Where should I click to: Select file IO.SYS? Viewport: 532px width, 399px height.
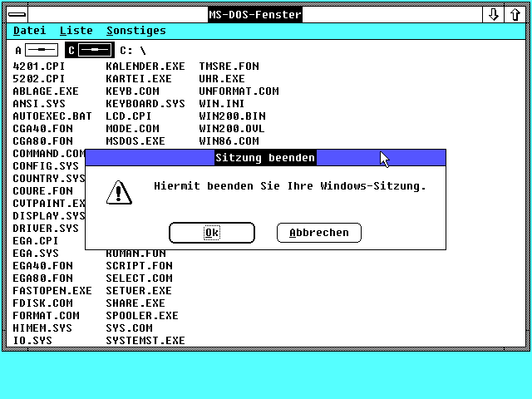tap(32, 340)
